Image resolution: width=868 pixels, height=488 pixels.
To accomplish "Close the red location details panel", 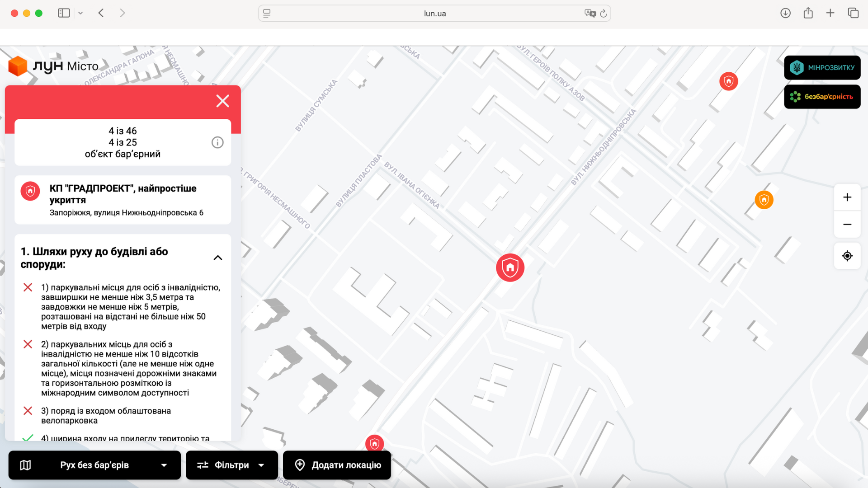I will click(222, 101).
